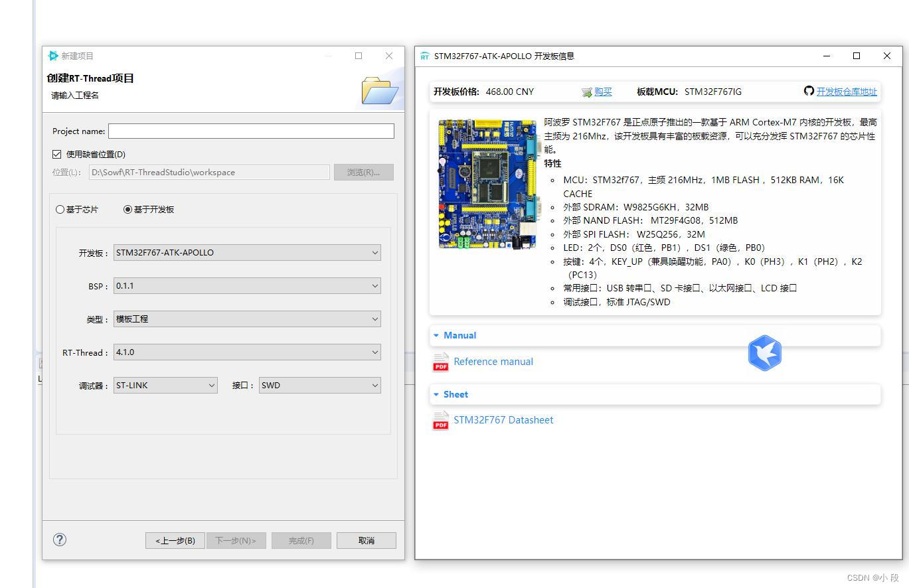Close the 新建项目 dialog
Viewport: 909px width, 588px height.
click(389, 56)
